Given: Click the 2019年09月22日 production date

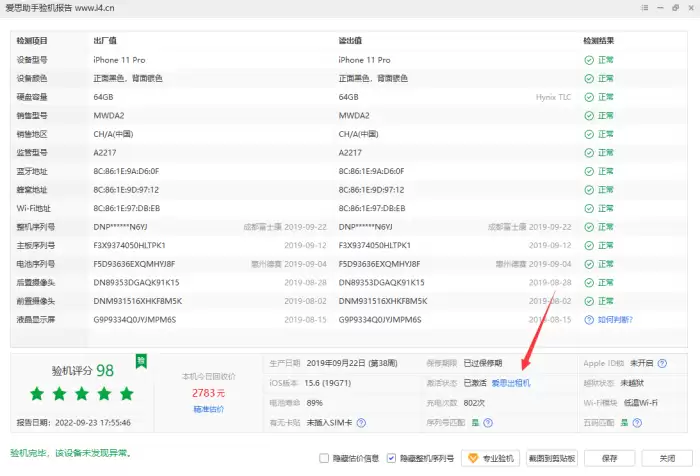Looking at the screenshot, I should [352, 363].
